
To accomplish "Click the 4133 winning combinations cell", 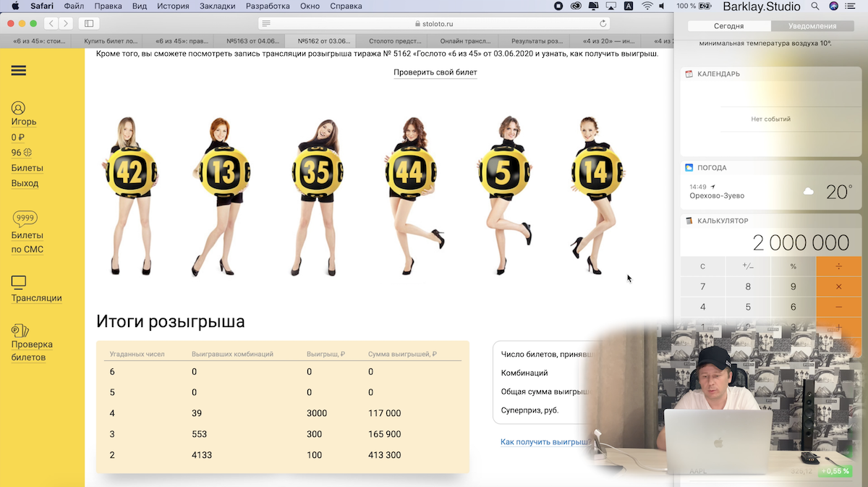I will click(x=202, y=455).
